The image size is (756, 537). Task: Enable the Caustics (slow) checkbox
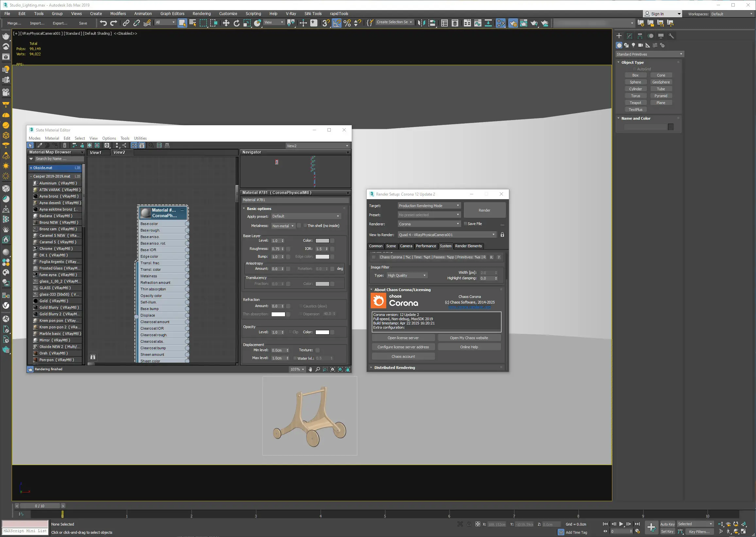point(301,306)
